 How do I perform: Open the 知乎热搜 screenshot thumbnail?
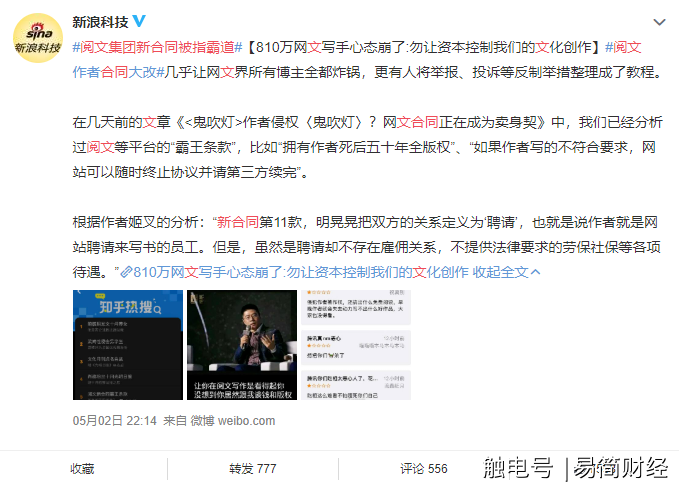click(x=128, y=345)
